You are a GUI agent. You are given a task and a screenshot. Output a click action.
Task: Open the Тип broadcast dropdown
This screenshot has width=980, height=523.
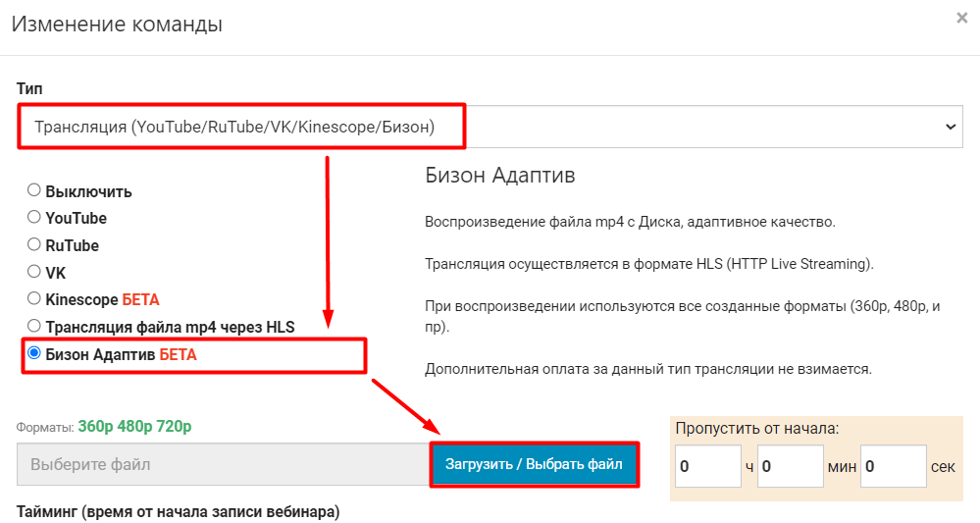pyautogui.click(x=490, y=127)
